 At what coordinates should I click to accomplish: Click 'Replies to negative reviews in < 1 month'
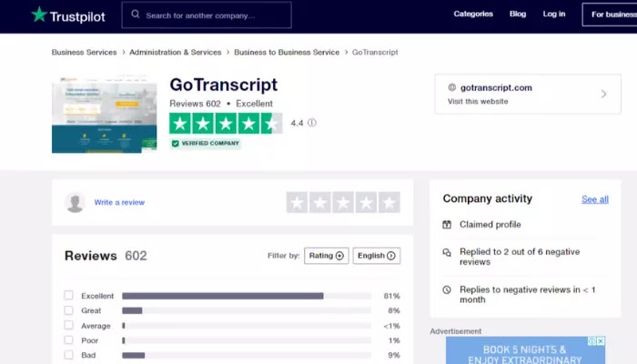527,295
